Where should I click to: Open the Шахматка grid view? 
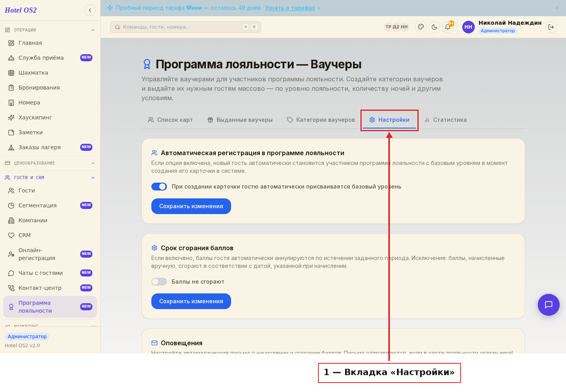click(50, 73)
